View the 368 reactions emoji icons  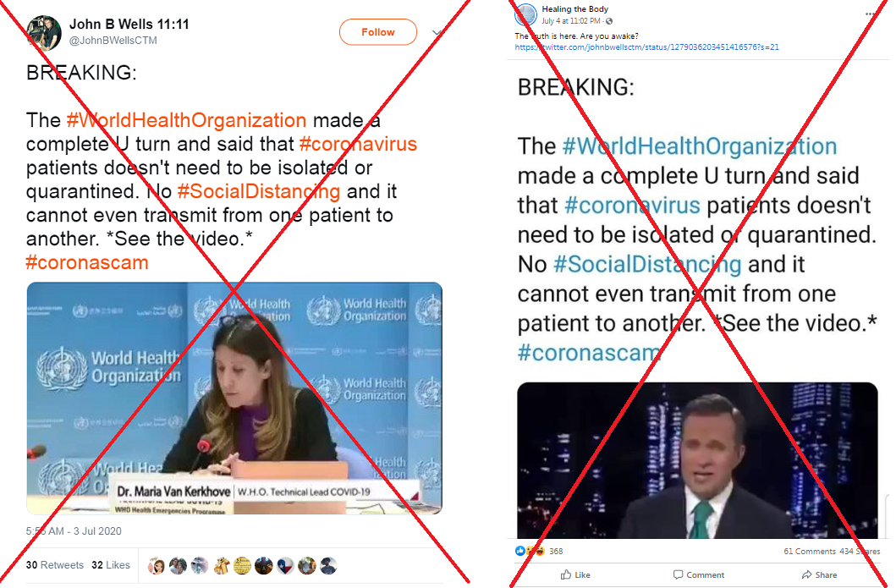(530, 552)
